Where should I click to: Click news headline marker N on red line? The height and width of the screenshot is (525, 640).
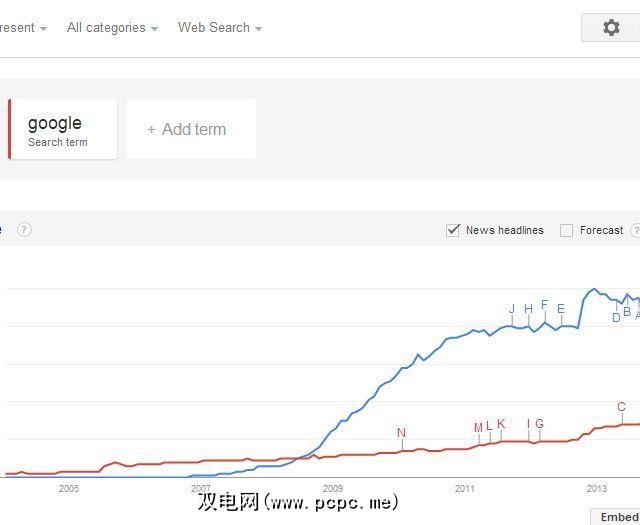[401, 433]
